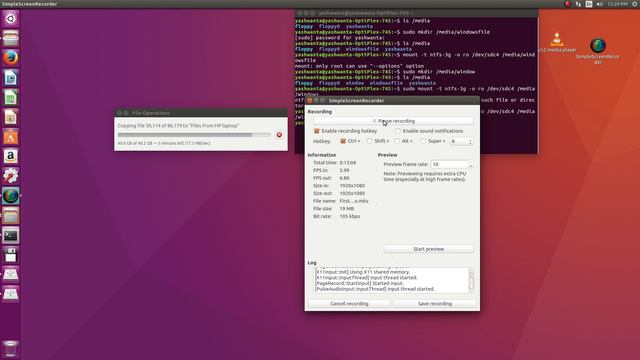The width and height of the screenshot is (640, 360).
Task: Open the Amazon launcher icon
Action: tap(11, 156)
